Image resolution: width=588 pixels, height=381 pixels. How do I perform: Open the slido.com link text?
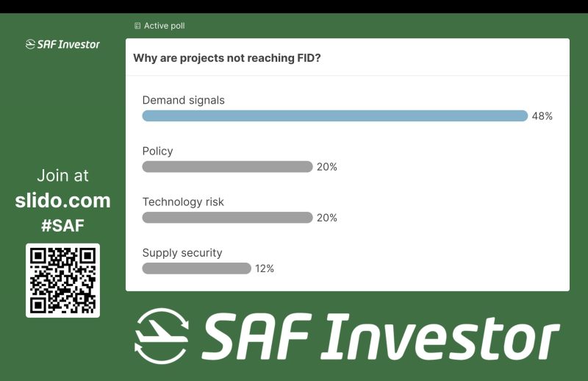[62, 200]
